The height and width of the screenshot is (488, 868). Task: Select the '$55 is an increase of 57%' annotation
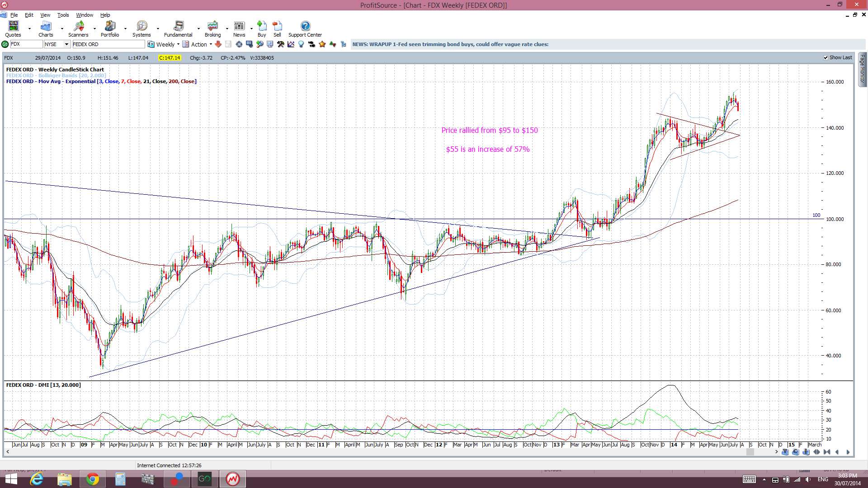[488, 149]
